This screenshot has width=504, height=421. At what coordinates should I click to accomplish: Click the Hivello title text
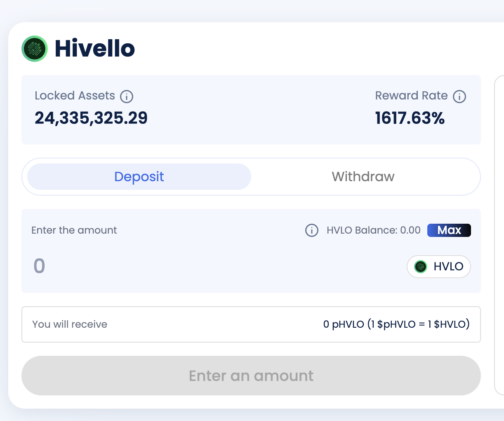(95, 49)
